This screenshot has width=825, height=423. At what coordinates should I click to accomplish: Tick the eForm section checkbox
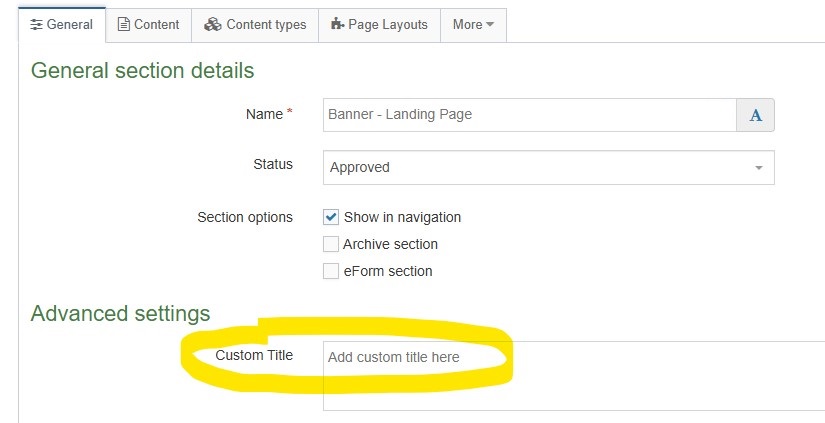[330, 271]
